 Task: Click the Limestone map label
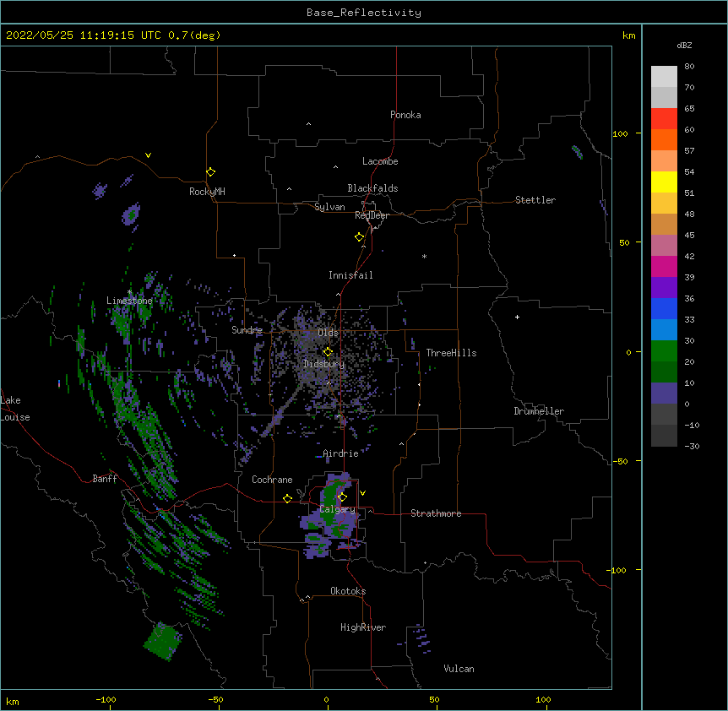click(x=129, y=301)
